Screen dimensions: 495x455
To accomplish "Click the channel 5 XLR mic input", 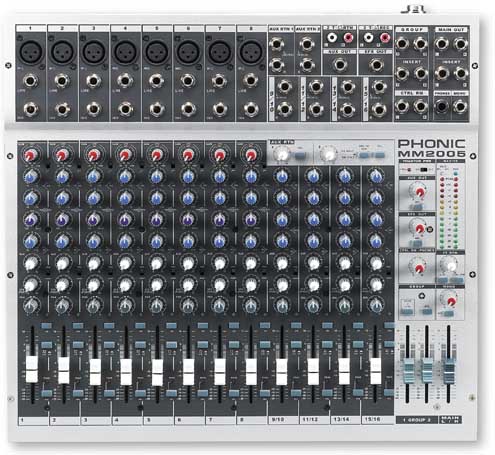I will point(157,52).
